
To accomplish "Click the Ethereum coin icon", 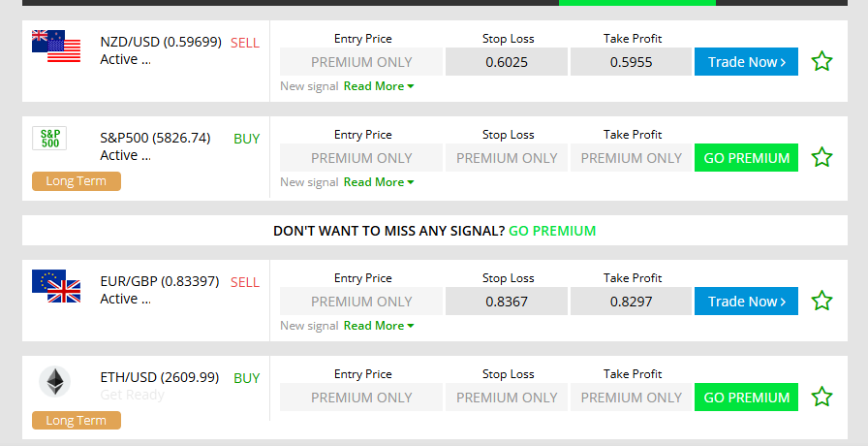I will click(54, 381).
